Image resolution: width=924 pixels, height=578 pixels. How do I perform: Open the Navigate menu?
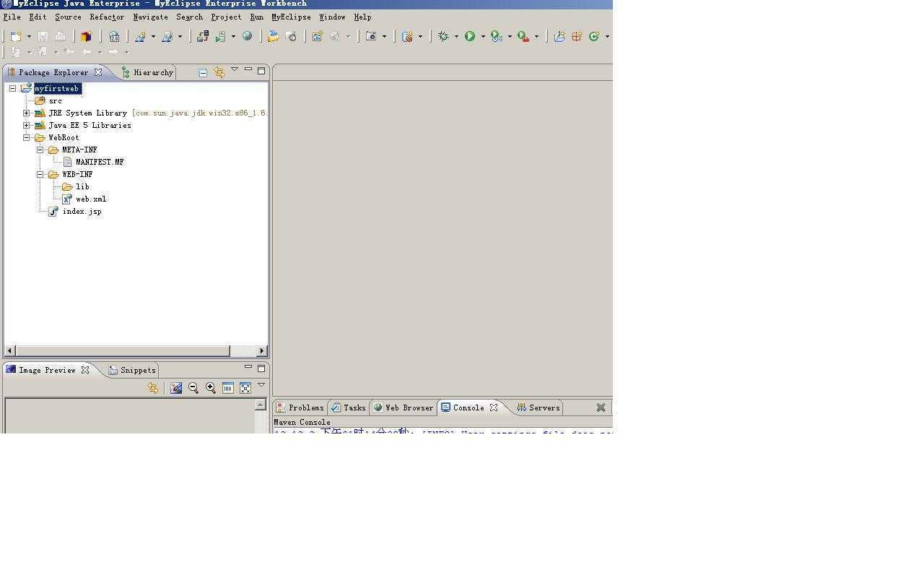coord(150,17)
